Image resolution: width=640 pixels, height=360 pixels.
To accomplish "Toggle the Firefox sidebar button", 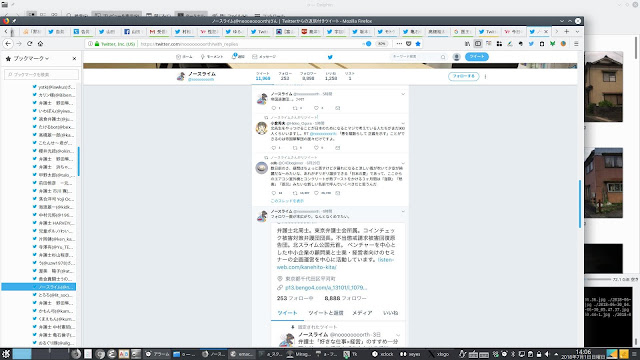I will point(478,44).
